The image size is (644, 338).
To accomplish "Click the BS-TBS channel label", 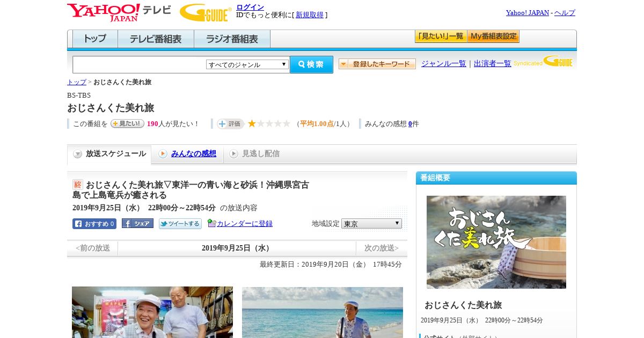I will (79, 95).
